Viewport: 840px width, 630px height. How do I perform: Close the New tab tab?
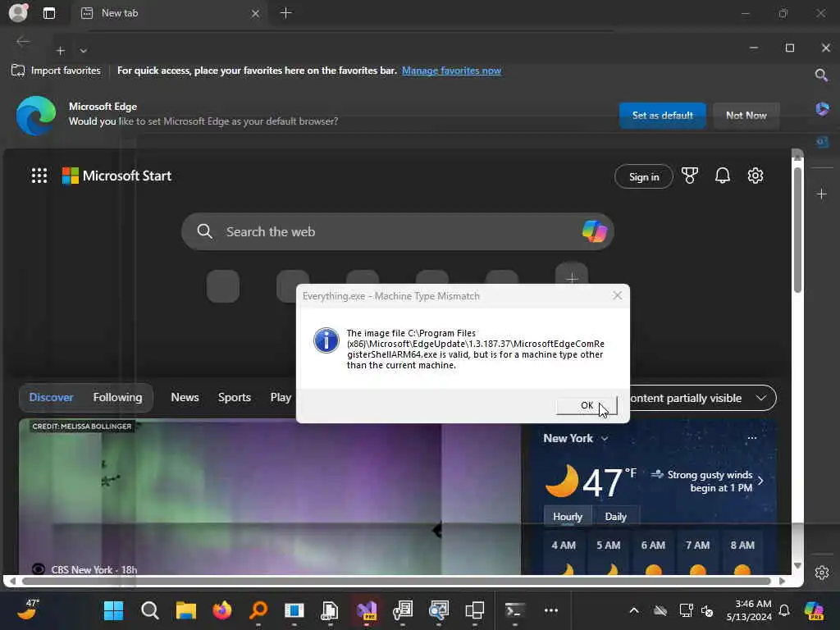pyautogui.click(x=256, y=13)
